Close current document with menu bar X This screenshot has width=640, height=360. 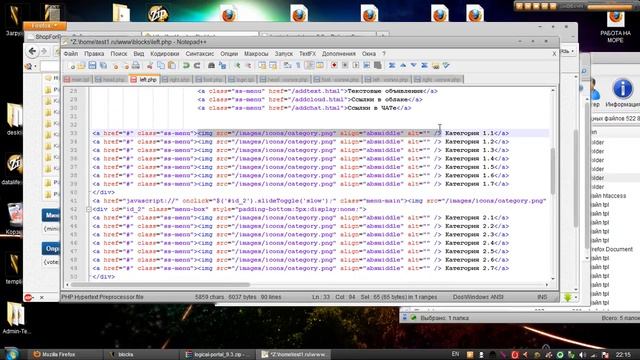[x=554, y=54]
